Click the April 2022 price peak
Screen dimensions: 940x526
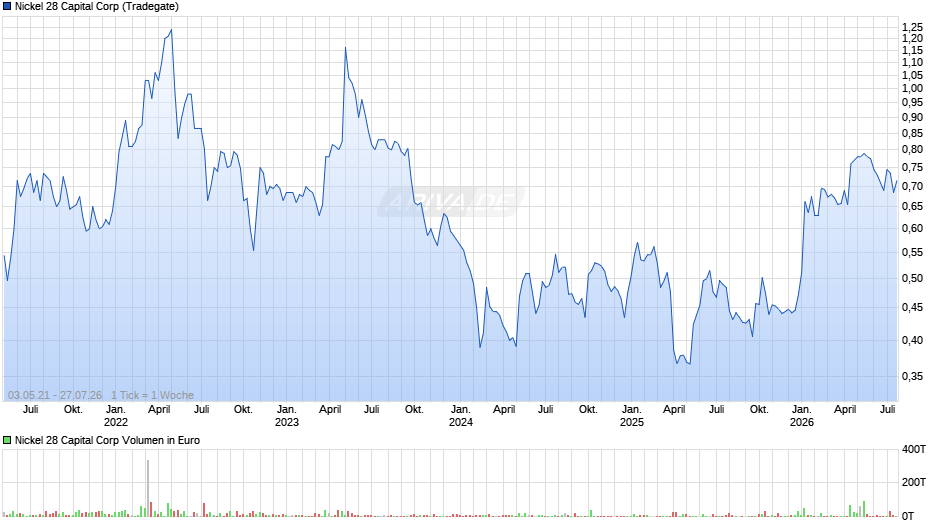[x=171, y=30]
